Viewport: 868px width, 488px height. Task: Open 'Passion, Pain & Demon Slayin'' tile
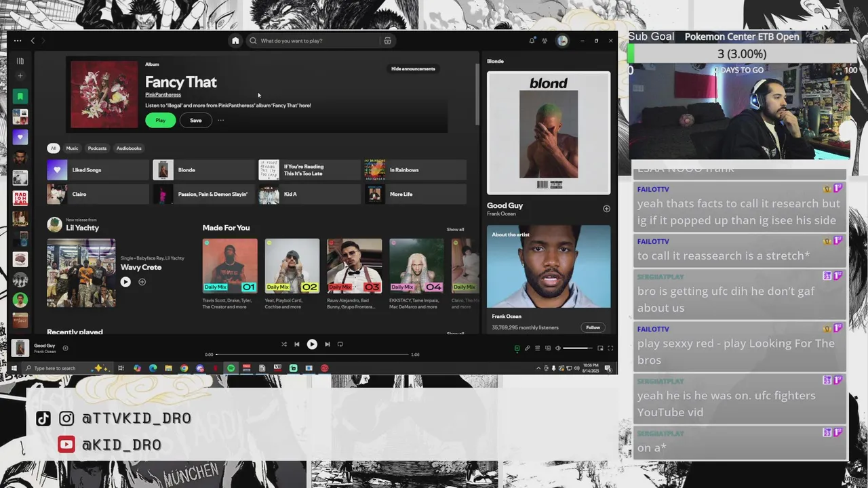coord(203,195)
